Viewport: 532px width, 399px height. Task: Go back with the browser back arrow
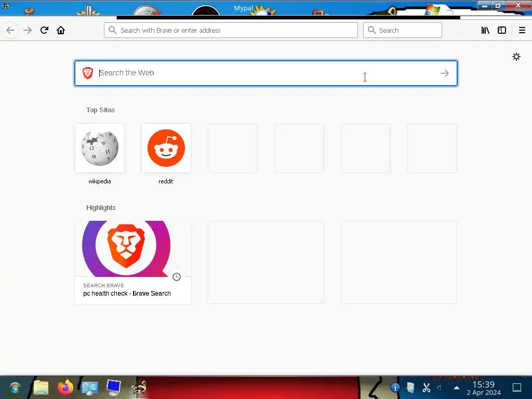(x=10, y=31)
